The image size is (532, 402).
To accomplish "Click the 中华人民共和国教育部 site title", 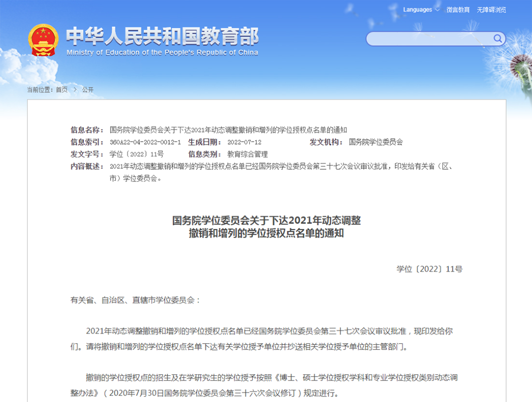I will point(162,36).
